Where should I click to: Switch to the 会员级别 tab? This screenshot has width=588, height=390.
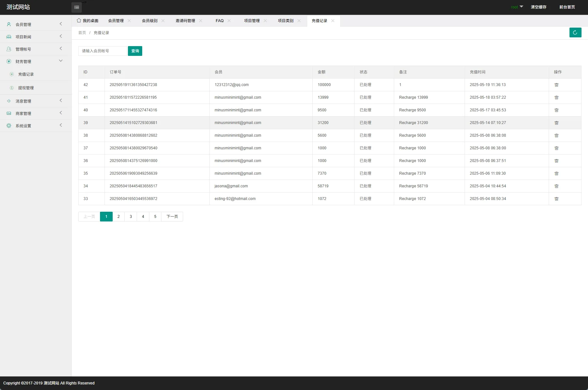tap(149, 21)
